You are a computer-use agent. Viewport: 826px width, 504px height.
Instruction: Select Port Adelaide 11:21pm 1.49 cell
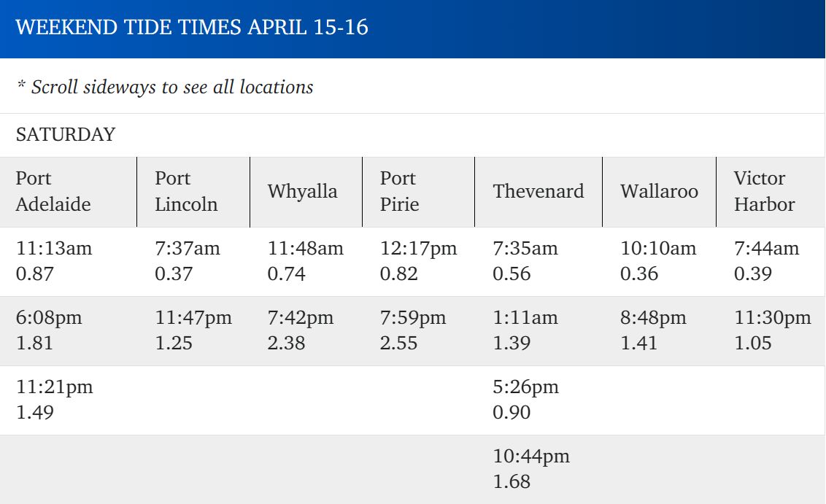(x=55, y=400)
